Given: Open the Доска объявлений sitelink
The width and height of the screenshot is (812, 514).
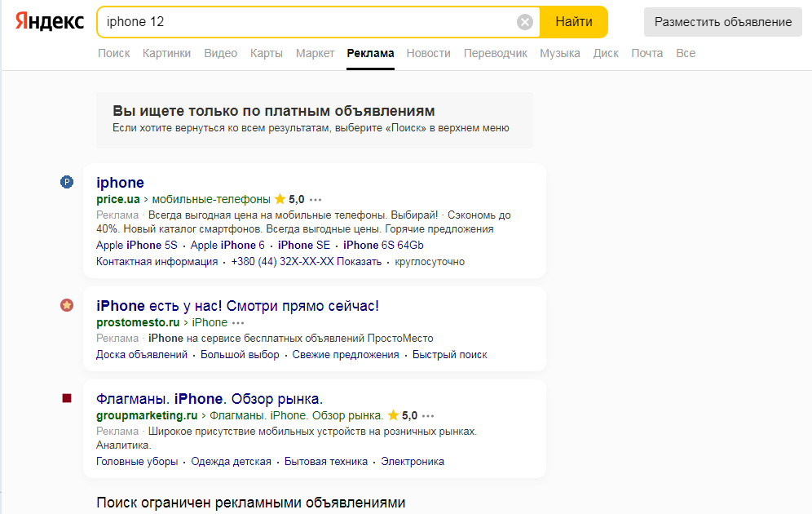Looking at the screenshot, I should coord(142,355).
